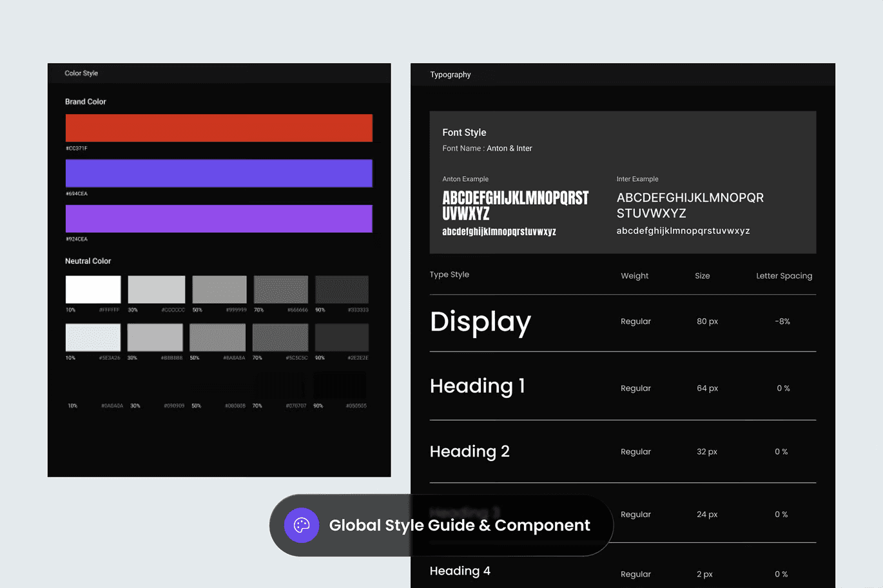Click the Inter lowercase alphabet sample
This screenshot has height=588, width=883.
point(683,231)
